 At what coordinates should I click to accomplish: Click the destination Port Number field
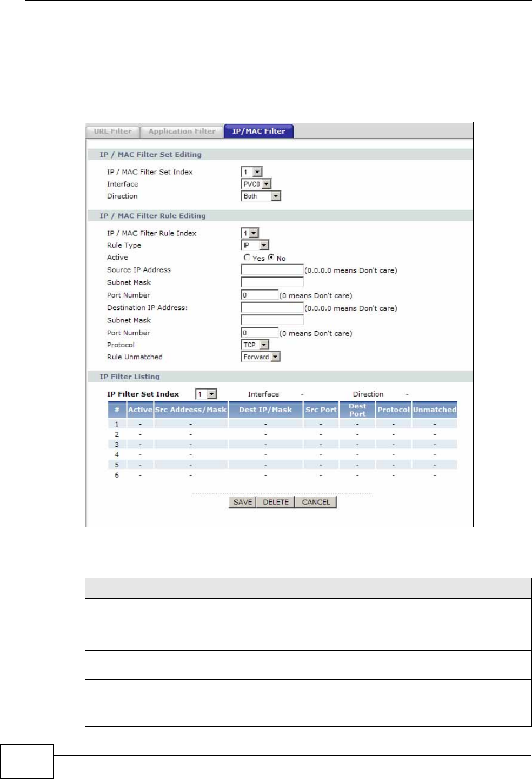[260, 333]
